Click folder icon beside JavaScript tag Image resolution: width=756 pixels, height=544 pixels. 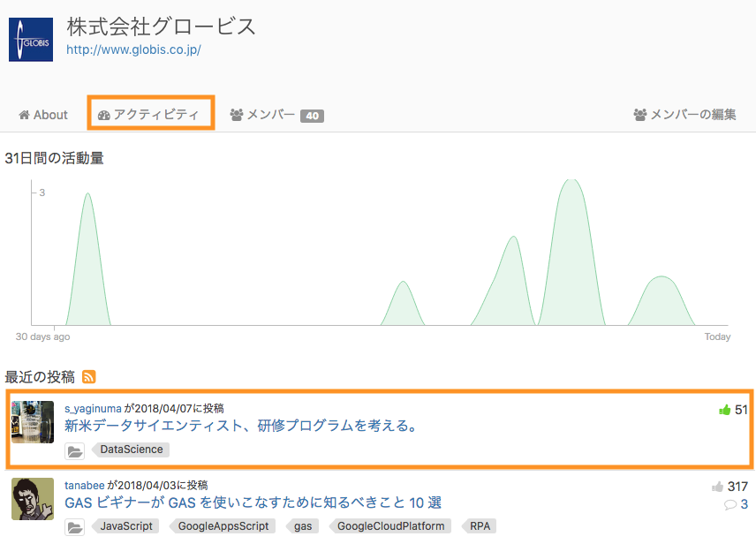(75, 527)
